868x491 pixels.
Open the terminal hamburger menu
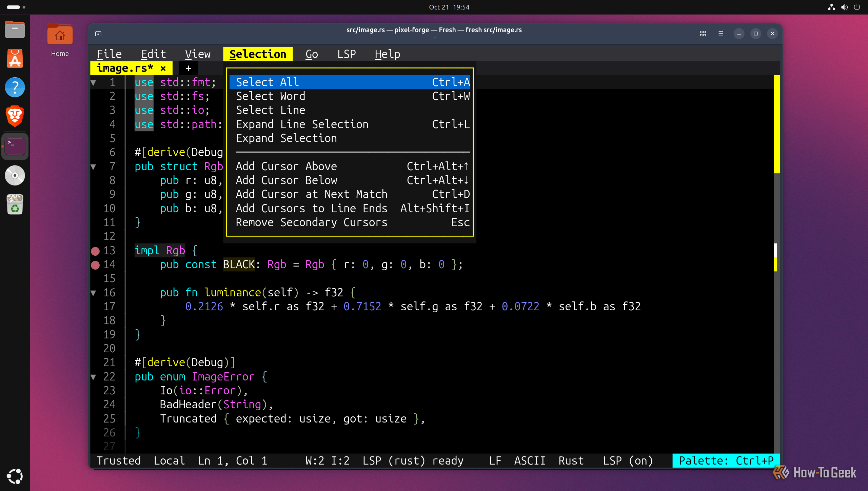tap(721, 34)
